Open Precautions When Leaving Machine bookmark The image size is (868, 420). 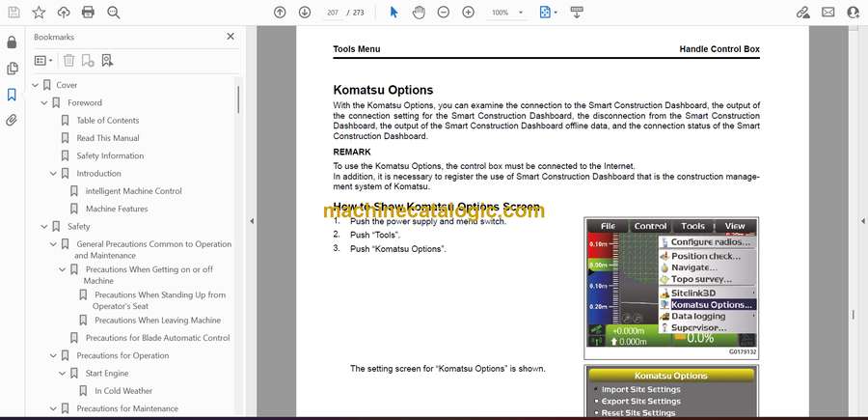[x=157, y=321]
